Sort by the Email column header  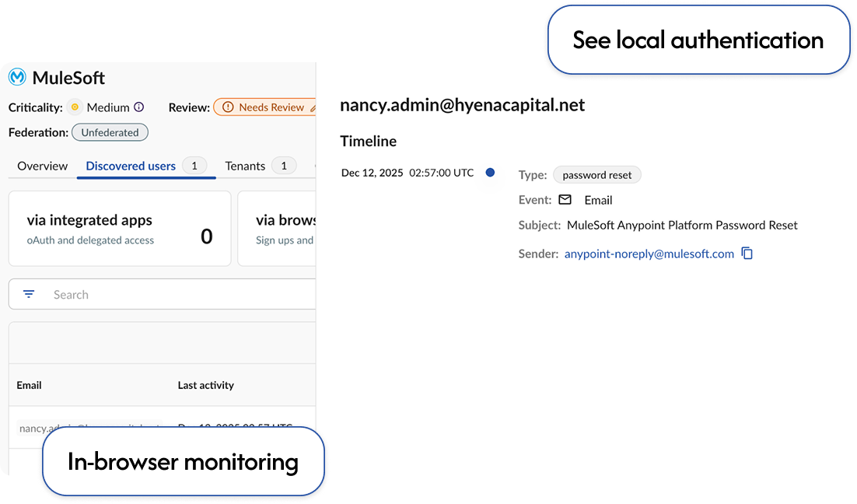pyautogui.click(x=29, y=385)
